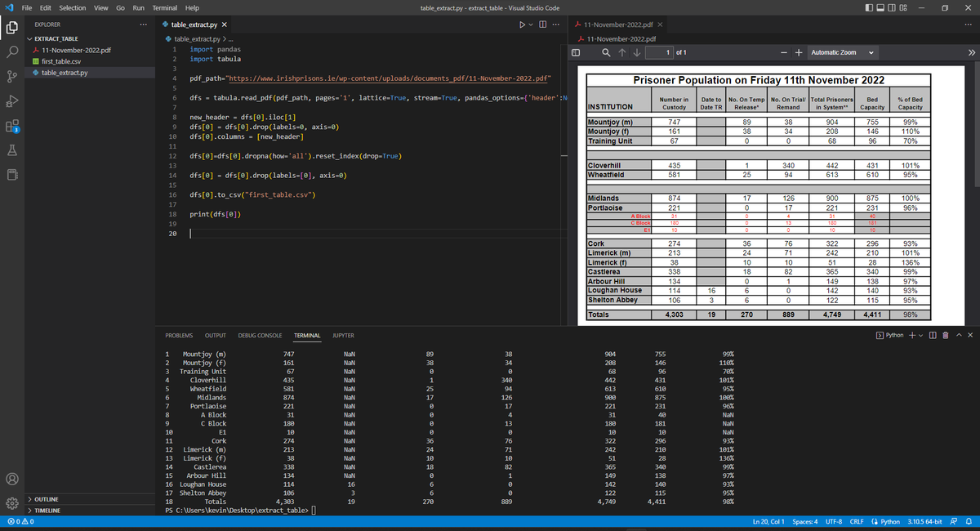Open the Automatic Zoom dropdown

[x=841, y=52]
